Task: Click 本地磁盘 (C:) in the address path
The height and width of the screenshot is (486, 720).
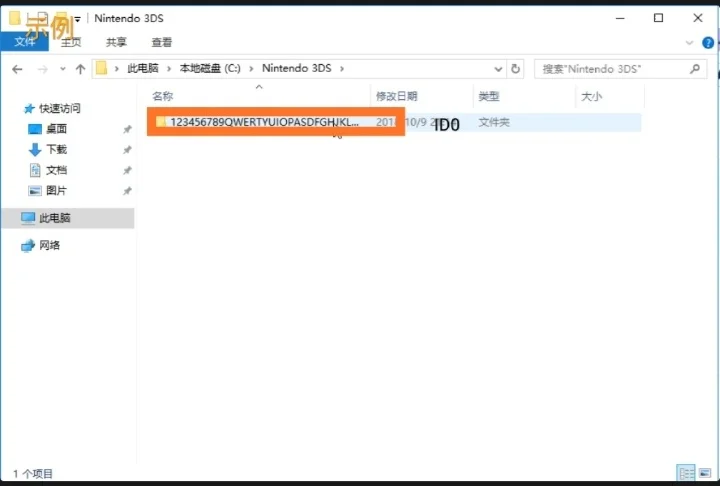Action: (210, 69)
